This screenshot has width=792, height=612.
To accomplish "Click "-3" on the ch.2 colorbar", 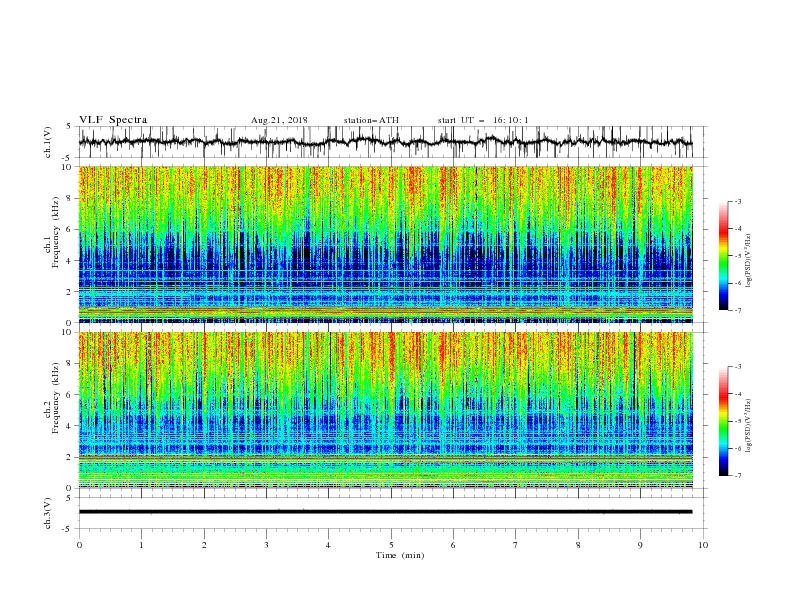I will coord(738,367).
